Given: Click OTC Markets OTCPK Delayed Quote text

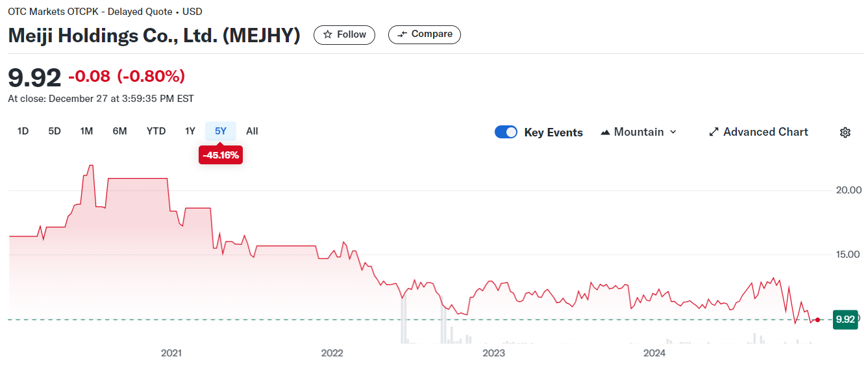Looking at the screenshot, I should 105,12.
